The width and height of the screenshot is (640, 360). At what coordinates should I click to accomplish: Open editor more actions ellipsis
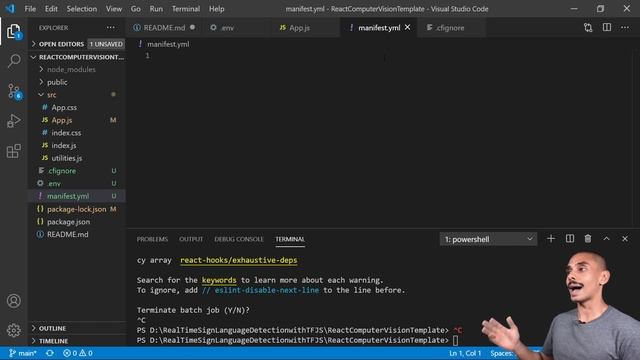tap(625, 28)
